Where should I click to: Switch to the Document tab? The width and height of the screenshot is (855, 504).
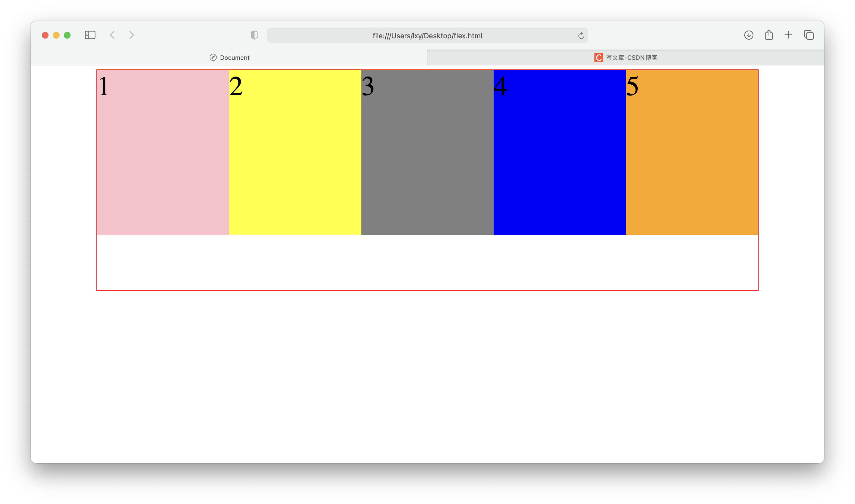[x=229, y=57]
